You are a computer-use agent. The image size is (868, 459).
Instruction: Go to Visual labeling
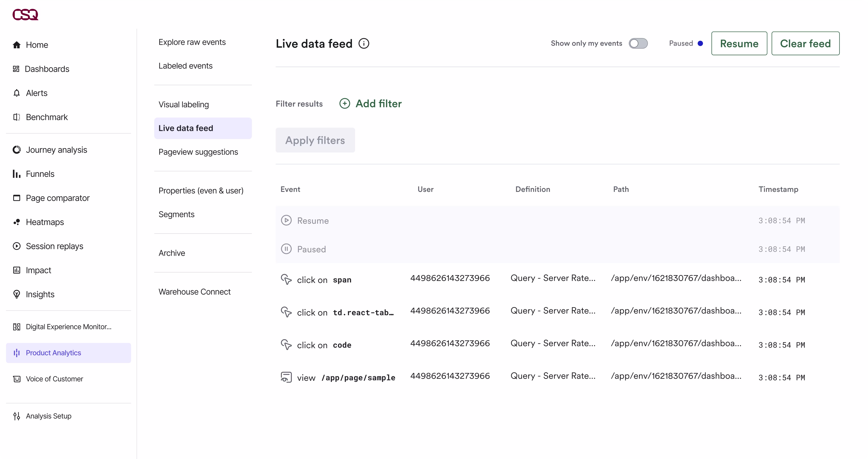[x=184, y=105]
